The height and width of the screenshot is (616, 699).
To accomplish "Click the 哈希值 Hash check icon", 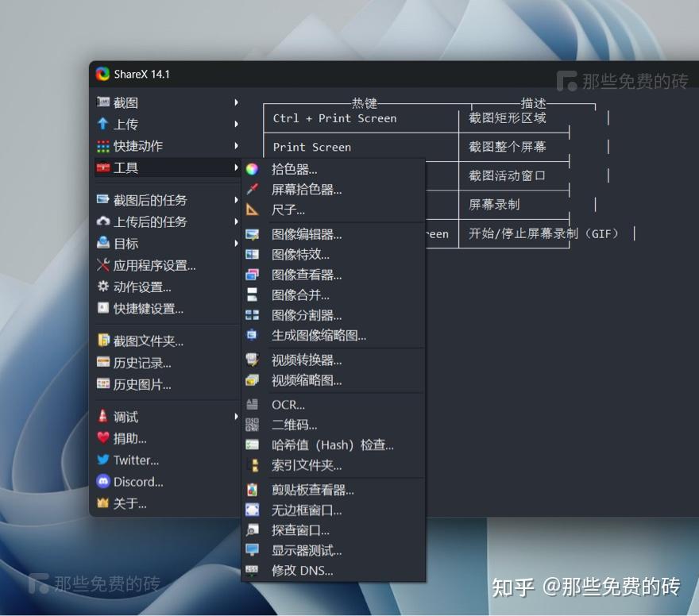I will coord(252,445).
